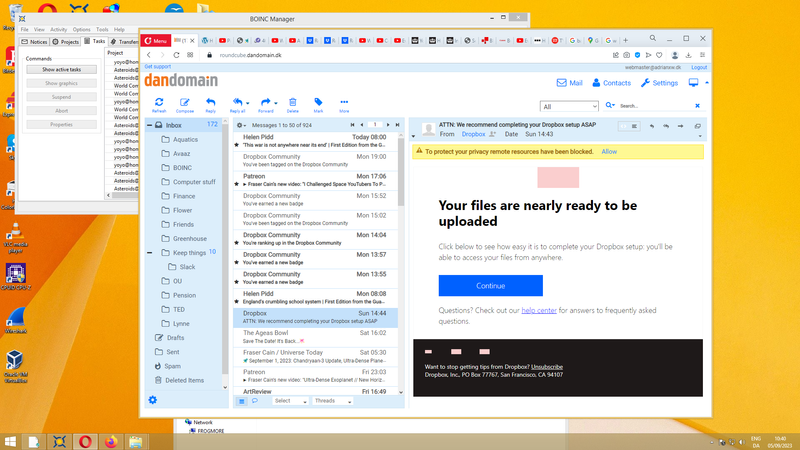The image size is (800, 450).
Task: Open the Mark tag icon
Action: point(318,105)
